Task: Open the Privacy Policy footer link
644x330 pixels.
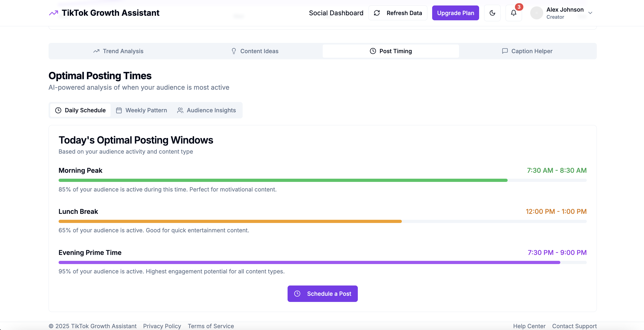Action: 162,326
